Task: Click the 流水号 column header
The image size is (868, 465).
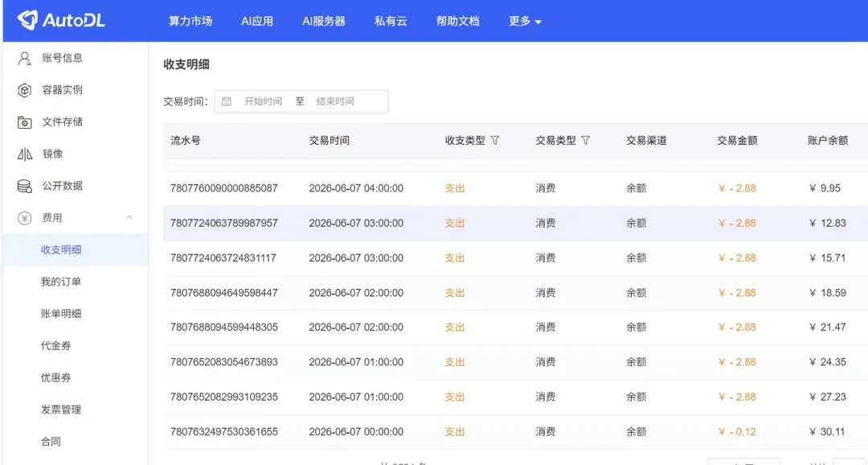Action: [x=186, y=140]
